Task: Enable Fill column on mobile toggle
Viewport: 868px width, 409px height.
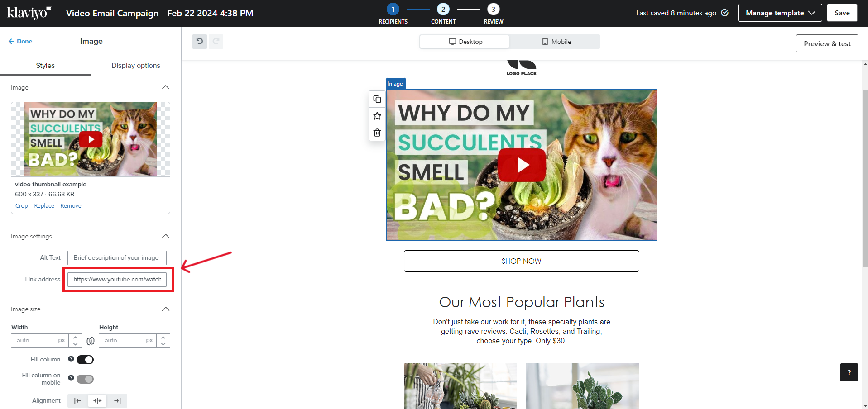Action: pos(85,379)
